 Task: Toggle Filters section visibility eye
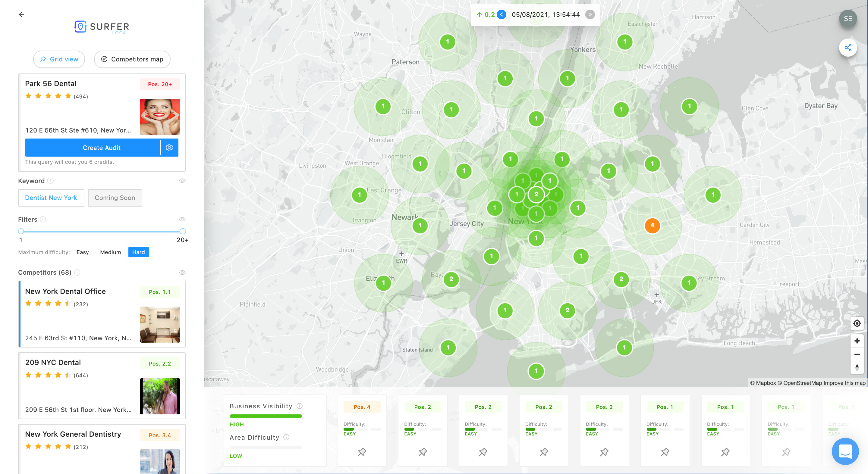pyautogui.click(x=182, y=219)
